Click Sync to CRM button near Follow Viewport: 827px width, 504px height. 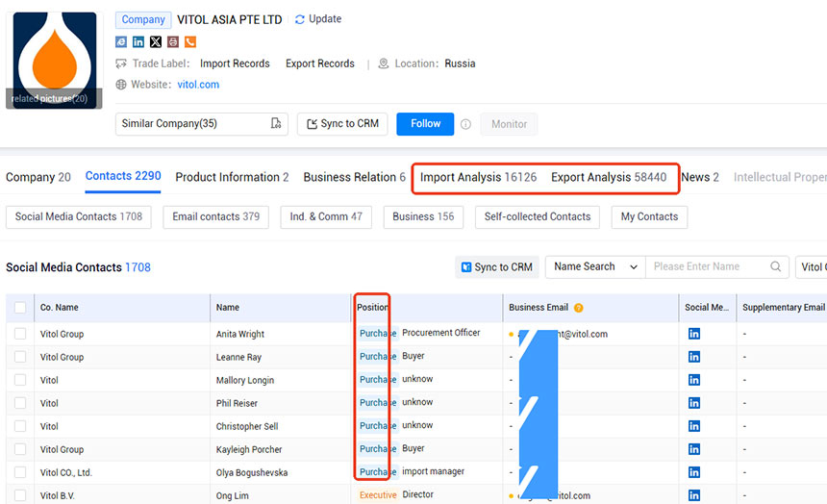[x=342, y=124]
